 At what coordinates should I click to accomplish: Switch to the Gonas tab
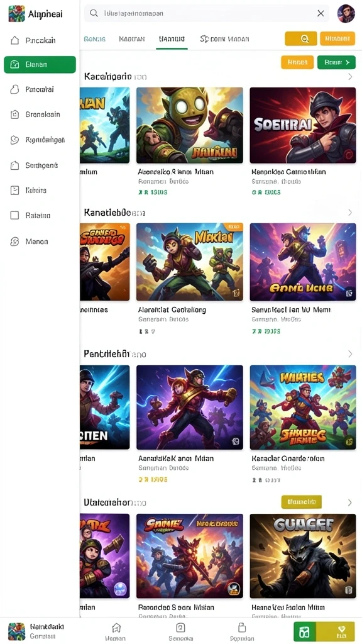pos(94,39)
